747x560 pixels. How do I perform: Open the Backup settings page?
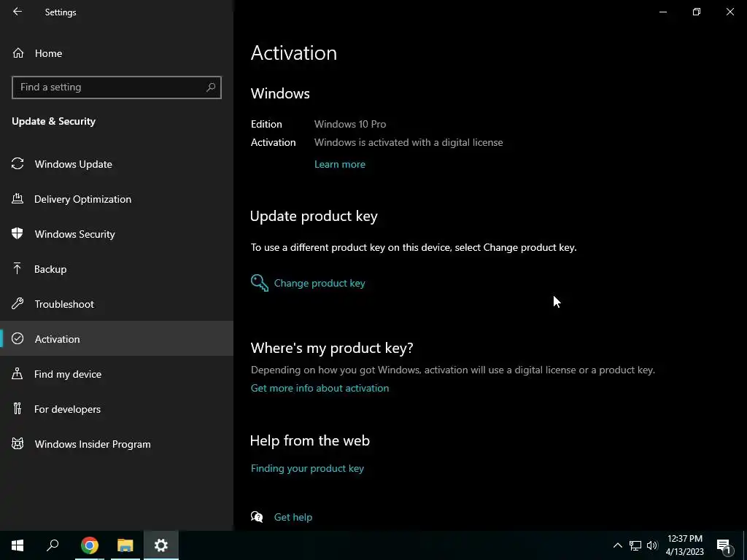[x=116, y=269]
